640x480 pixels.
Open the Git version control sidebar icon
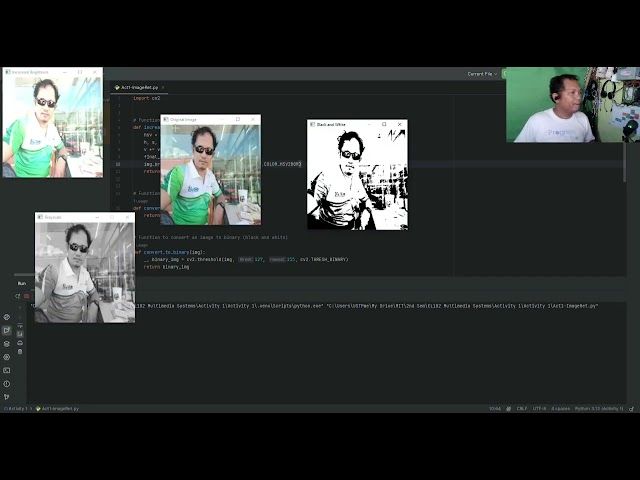click(7, 397)
